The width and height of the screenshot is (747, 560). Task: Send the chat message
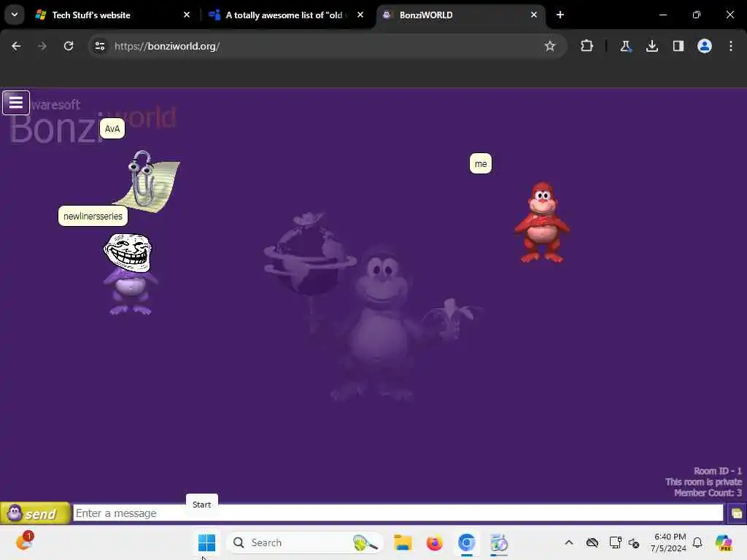[x=35, y=513]
